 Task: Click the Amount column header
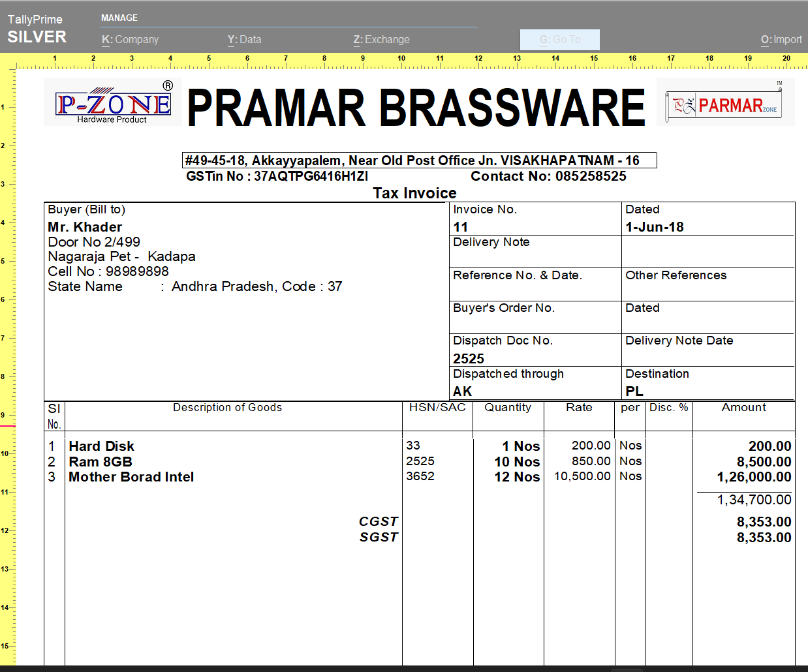(744, 407)
